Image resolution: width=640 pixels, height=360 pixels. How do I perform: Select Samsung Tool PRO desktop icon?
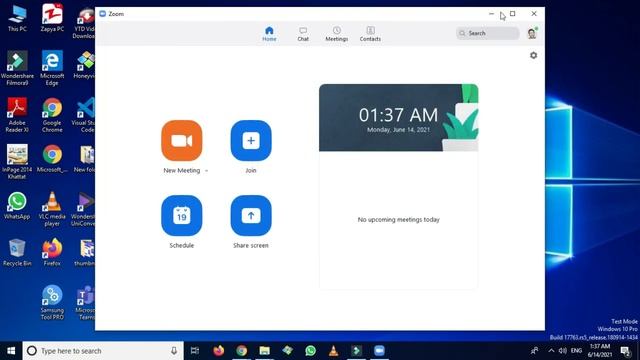click(x=52, y=303)
